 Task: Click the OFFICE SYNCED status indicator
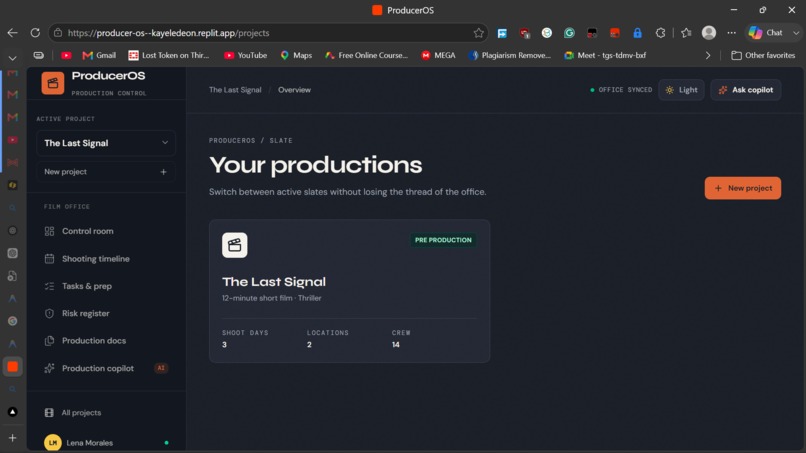[621, 90]
